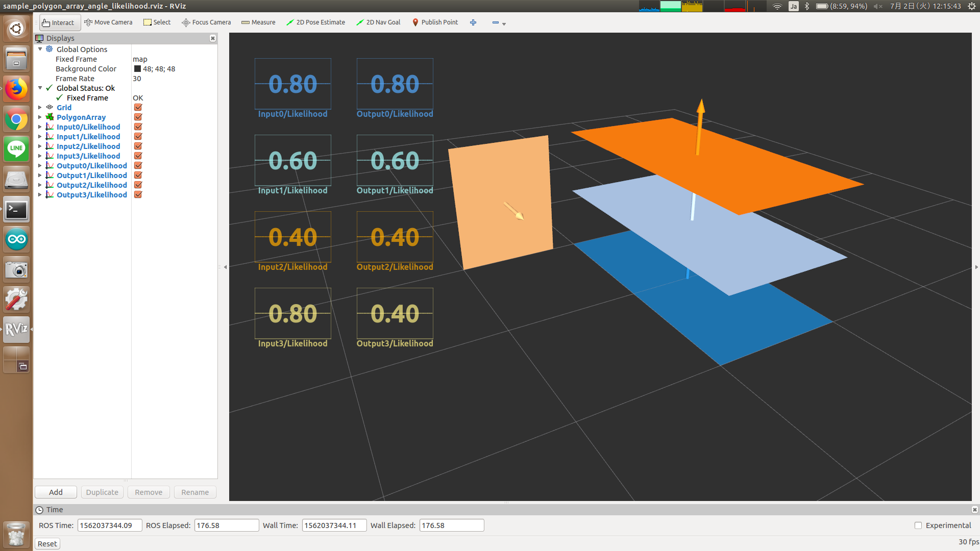Select the Publish Point tool
The width and height of the screenshot is (980, 551).
[435, 22]
